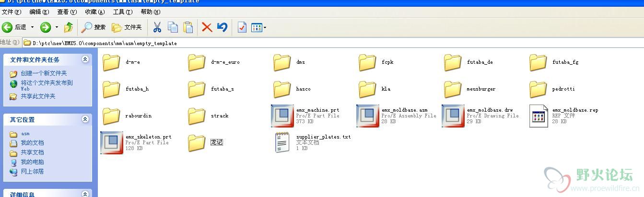Select emx_moldbase.rep file icon
The width and height of the screenshot is (644, 197).
[x=539, y=116]
